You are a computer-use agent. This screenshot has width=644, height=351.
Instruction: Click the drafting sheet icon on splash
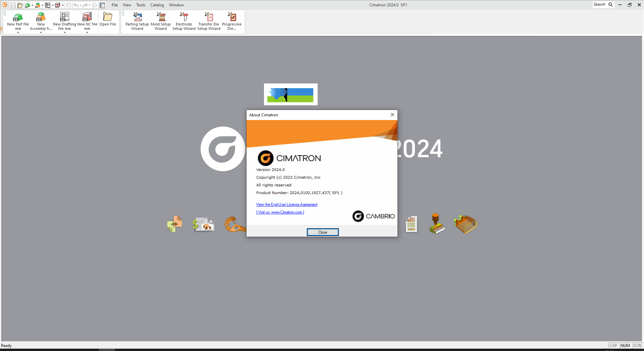pyautogui.click(x=411, y=224)
